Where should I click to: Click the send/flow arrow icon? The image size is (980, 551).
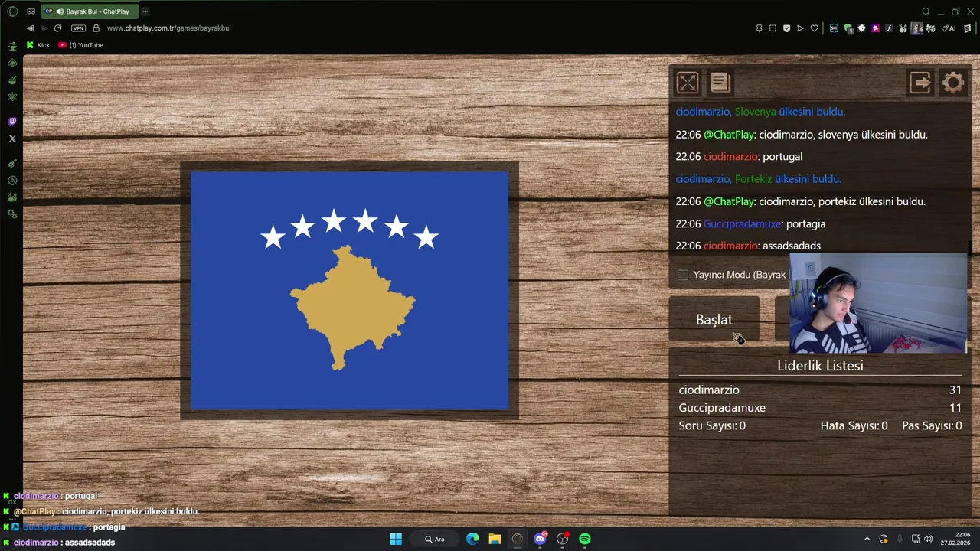tap(800, 28)
